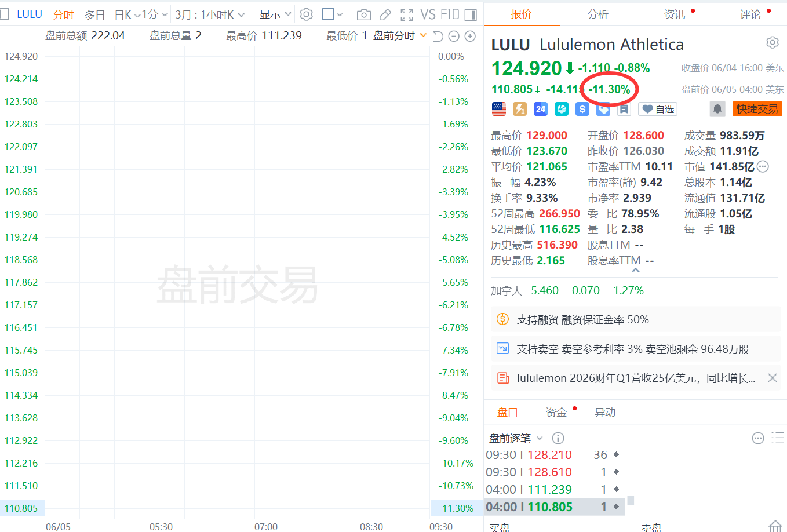Click 历史最高 516.390 value
The image size is (787, 532).
(x=557, y=245)
